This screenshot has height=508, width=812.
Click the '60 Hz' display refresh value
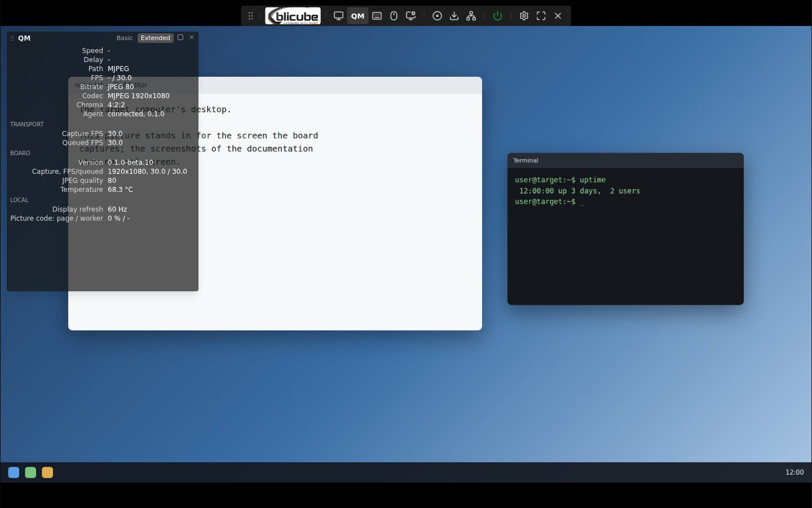pyautogui.click(x=117, y=209)
